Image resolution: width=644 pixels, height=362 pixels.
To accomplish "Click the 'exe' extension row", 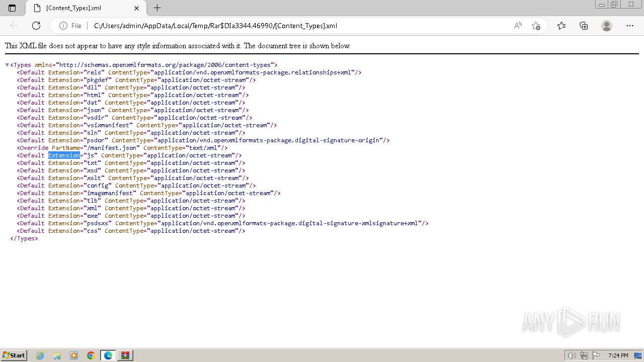I will pyautogui.click(x=131, y=216).
